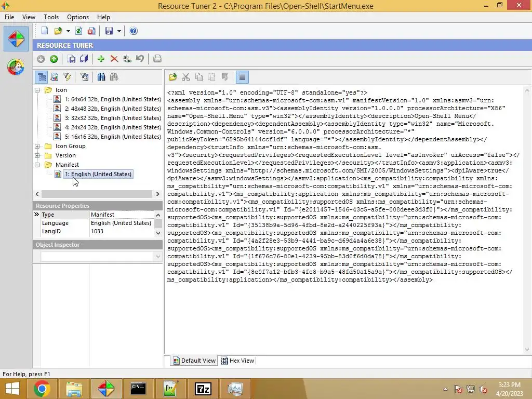Open 7-Zip from the taskbar

(x=203, y=389)
